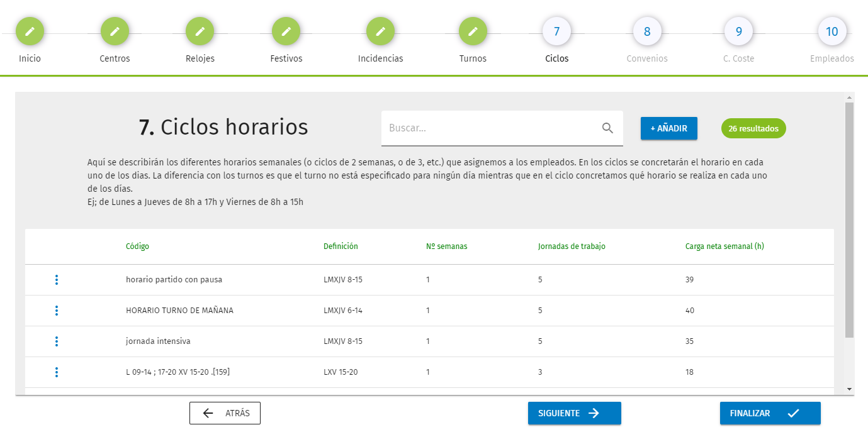Open the Relojes step pencil icon
Viewport: 868px width, 437px height.
200,31
